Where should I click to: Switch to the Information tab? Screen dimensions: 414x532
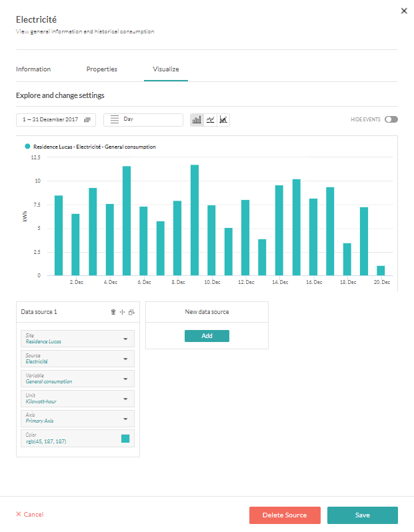point(33,69)
